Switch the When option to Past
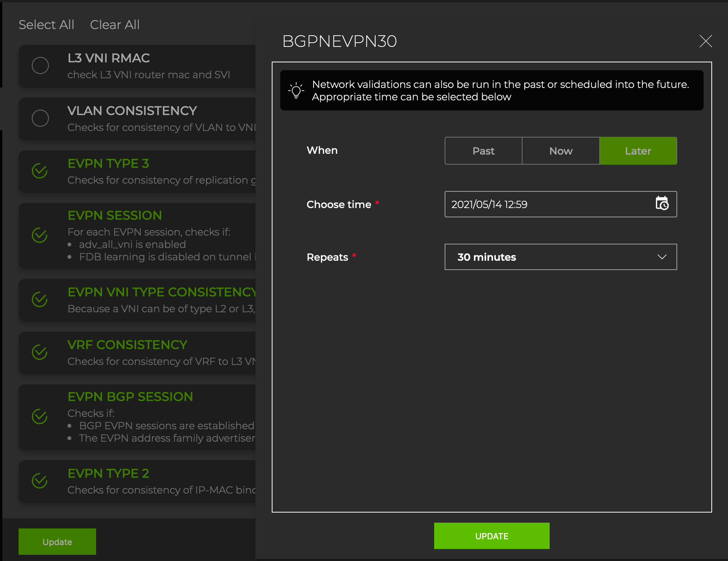728x561 pixels. click(483, 151)
